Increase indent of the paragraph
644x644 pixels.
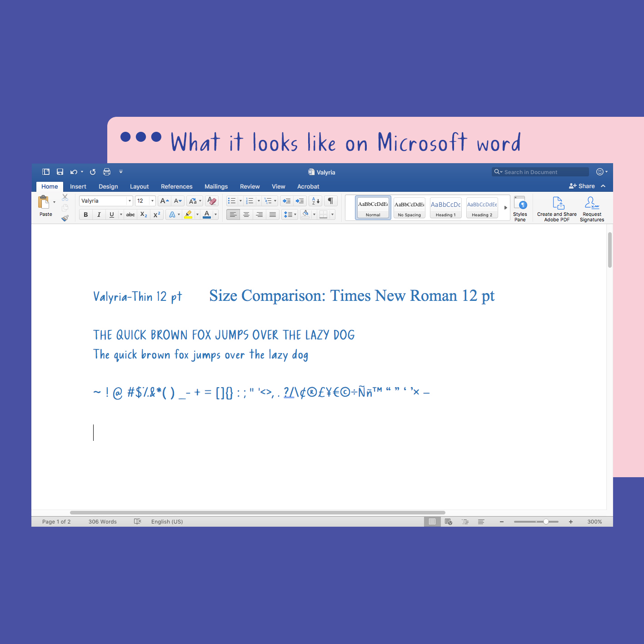click(x=300, y=201)
